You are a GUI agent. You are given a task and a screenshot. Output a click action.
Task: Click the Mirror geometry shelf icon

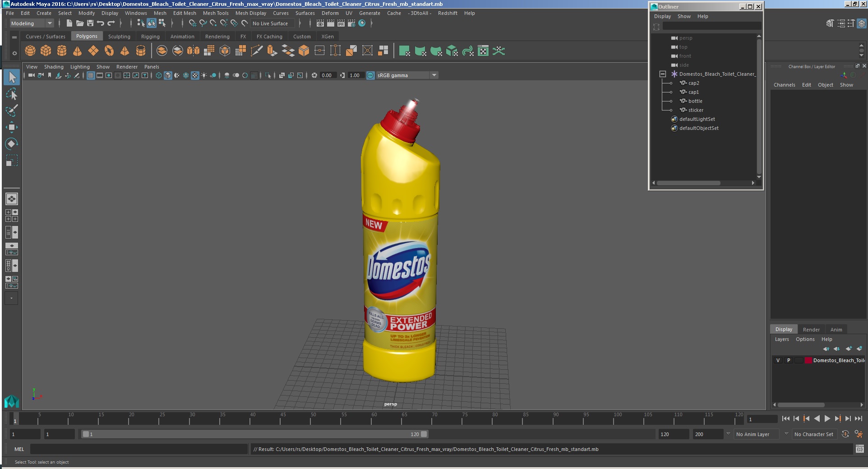click(194, 51)
